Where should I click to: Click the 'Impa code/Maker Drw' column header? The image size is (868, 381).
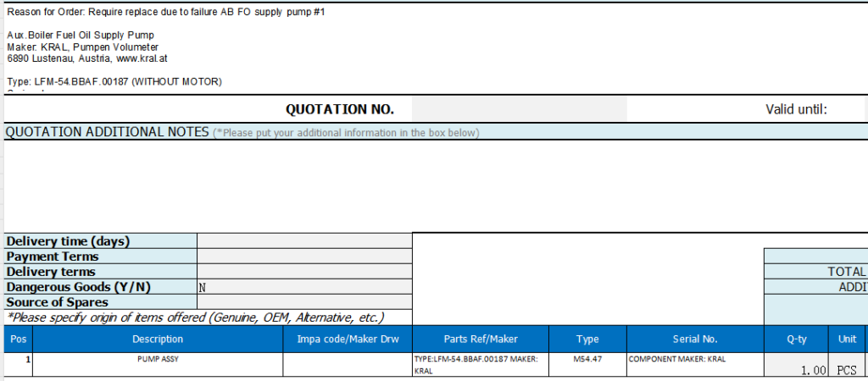[348, 339]
